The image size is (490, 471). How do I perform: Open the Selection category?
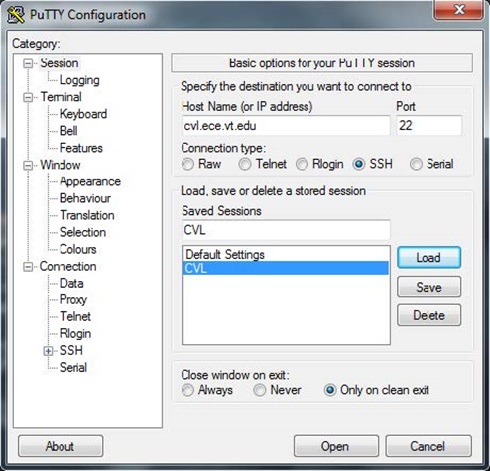click(83, 232)
